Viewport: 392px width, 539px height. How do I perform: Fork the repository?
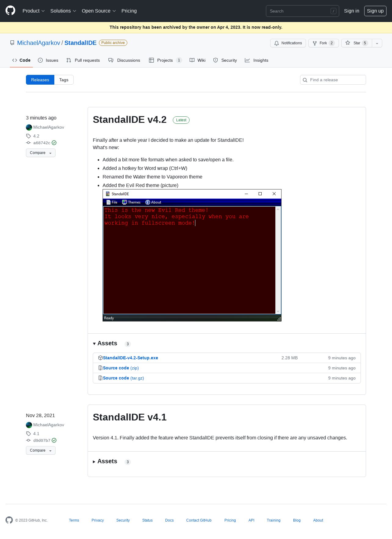[323, 43]
